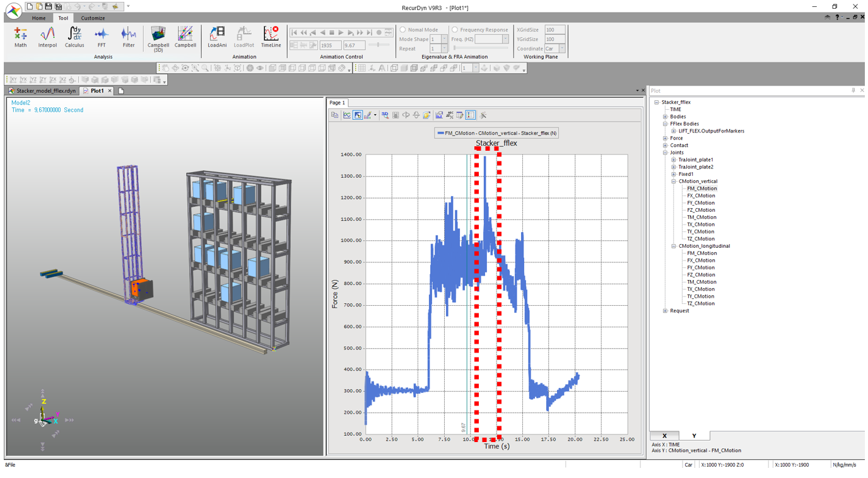Expand the Force tree node
The image size is (868, 478).
click(x=665, y=138)
